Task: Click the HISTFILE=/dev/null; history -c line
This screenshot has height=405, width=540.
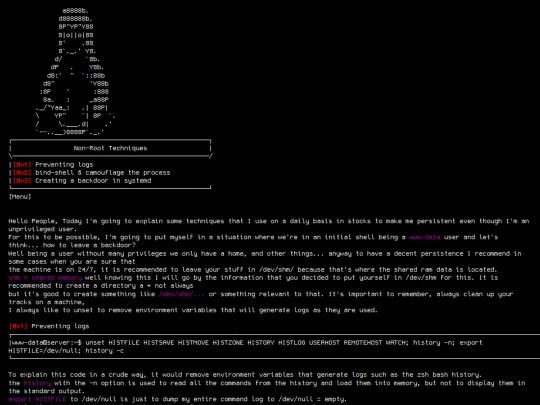Action: [x=66, y=351]
